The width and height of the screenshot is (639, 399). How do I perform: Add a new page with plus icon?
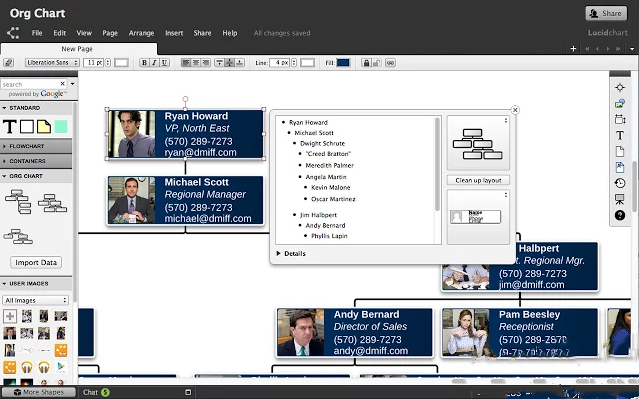coord(573,48)
